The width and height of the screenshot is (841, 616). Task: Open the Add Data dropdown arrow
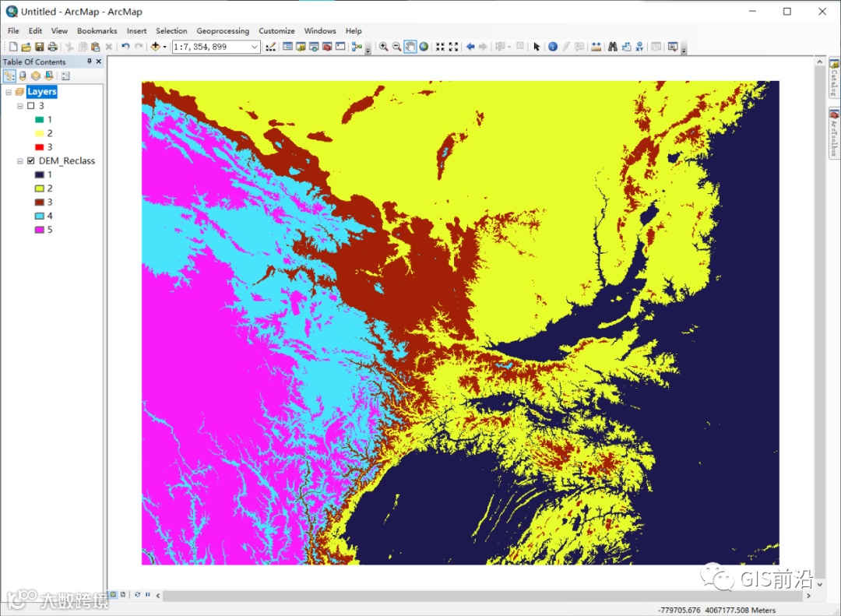point(164,47)
